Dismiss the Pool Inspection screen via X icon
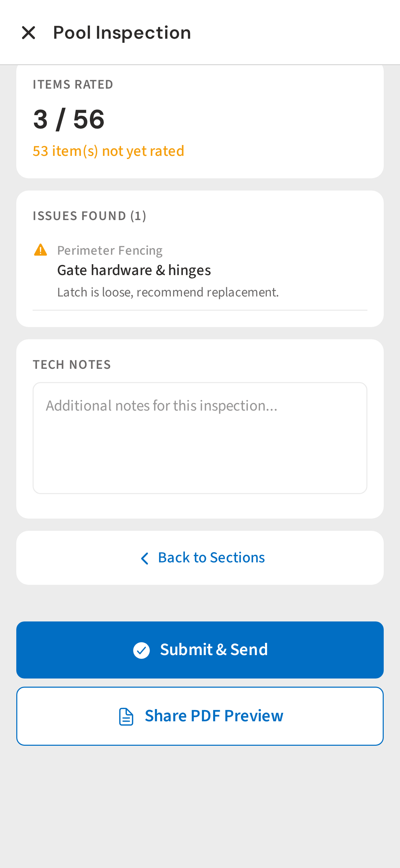The height and width of the screenshot is (868, 400). pos(29,33)
